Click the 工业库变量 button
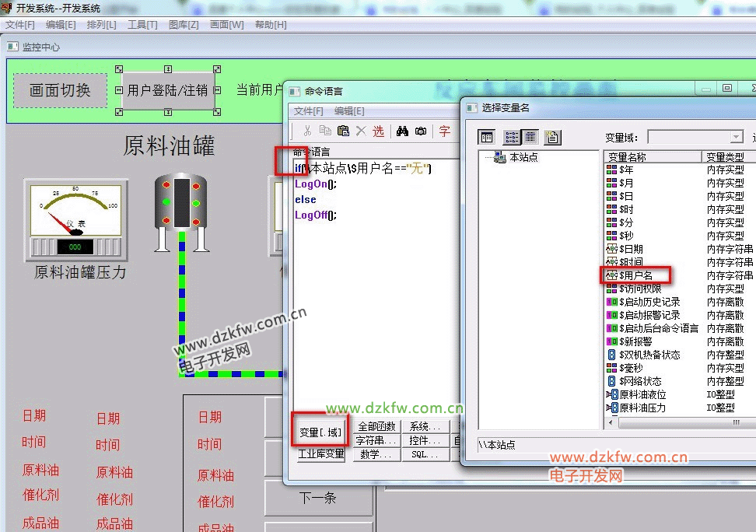756x532 pixels. [x=320, y=454]
